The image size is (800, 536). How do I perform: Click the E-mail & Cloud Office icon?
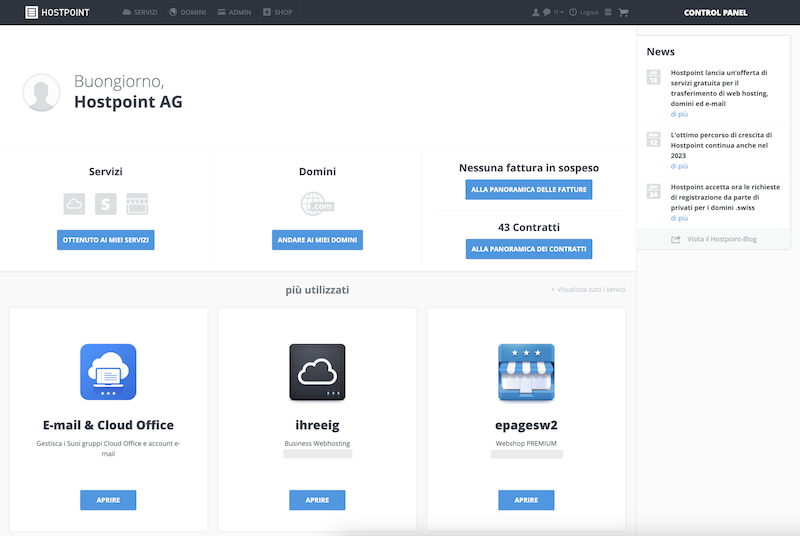[x=108, y=372]
